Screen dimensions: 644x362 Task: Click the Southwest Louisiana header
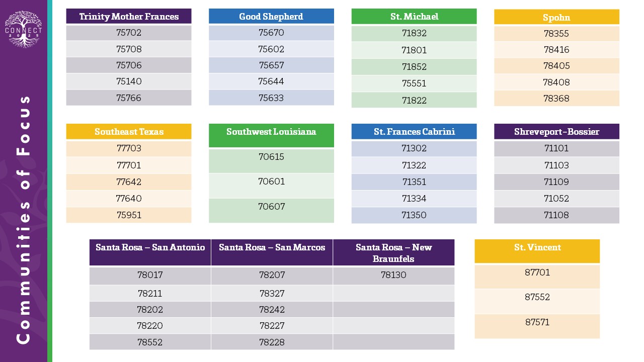[271, 132]
